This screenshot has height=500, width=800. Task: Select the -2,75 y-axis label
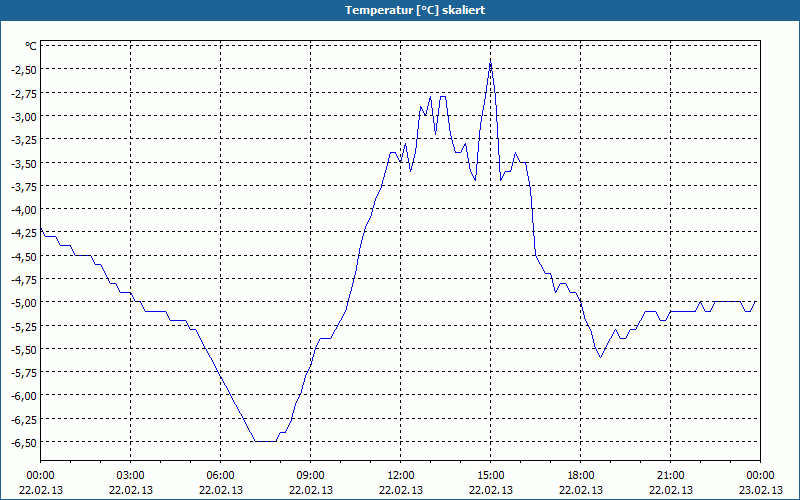(24, 93)
